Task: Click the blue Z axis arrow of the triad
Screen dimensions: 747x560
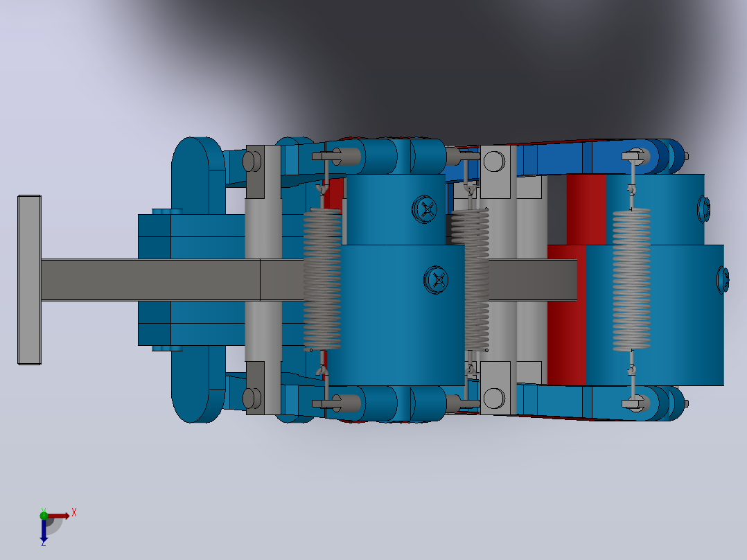Action: (44, 530)
